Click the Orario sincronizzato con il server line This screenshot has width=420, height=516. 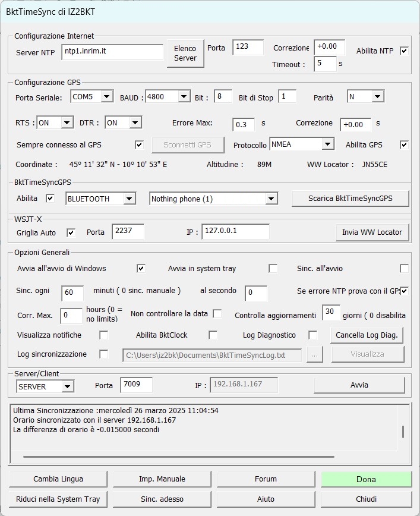pos(94,420)
